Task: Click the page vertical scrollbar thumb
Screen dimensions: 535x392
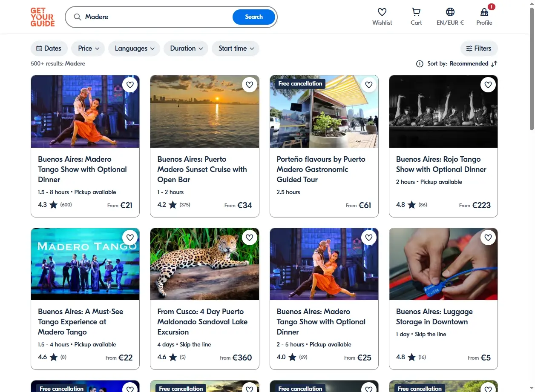Action: coord(532,69)
